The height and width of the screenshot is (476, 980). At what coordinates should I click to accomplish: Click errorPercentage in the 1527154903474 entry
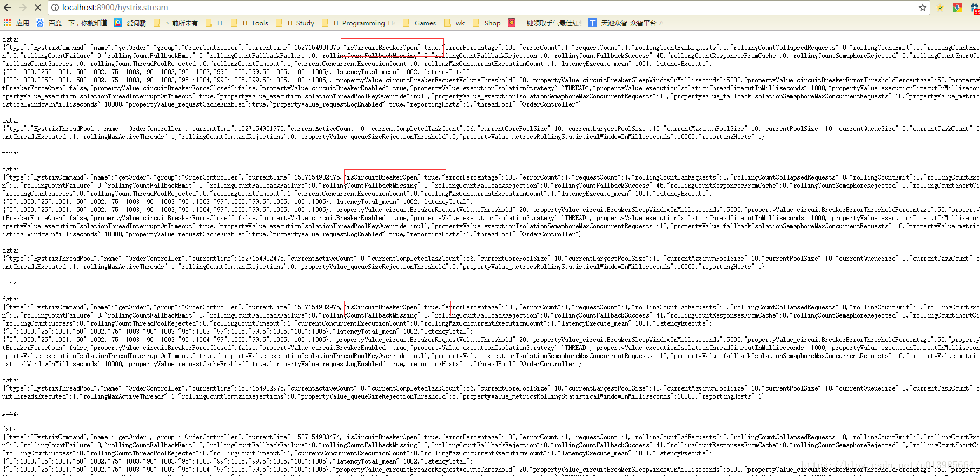(x=472, y=437)
